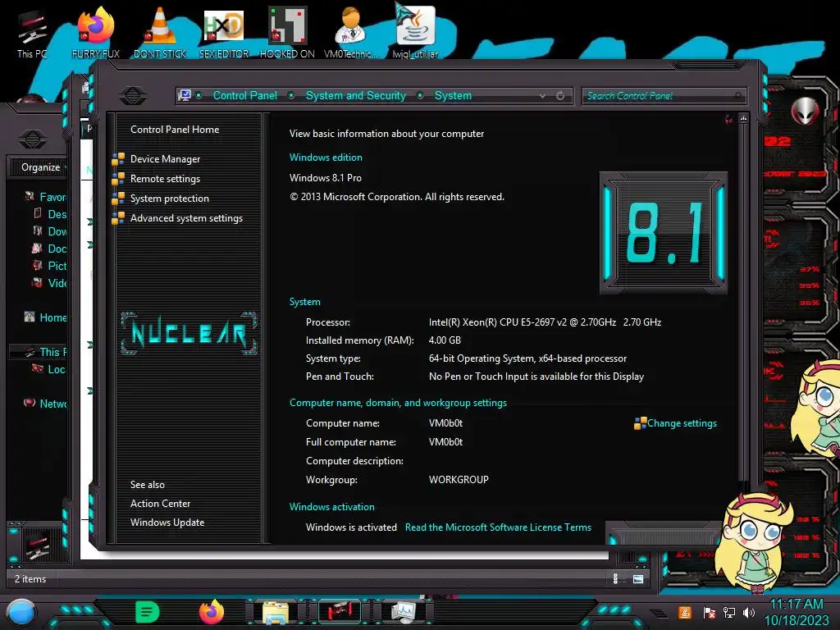Image resolution: width=840 pixels, height=630 pixels.
Task: Click the taskbar clock showing 11:17 AM
Action: 796,612
